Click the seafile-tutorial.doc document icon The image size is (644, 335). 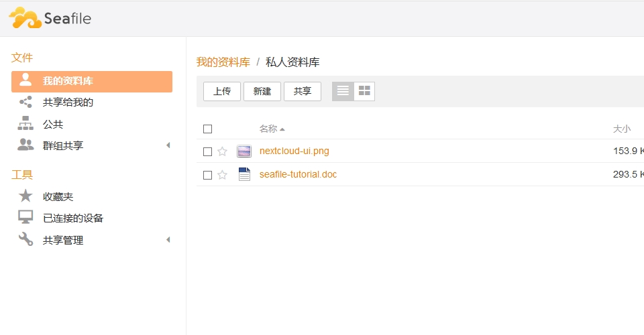pyautogui.click(x=244, y=175)
